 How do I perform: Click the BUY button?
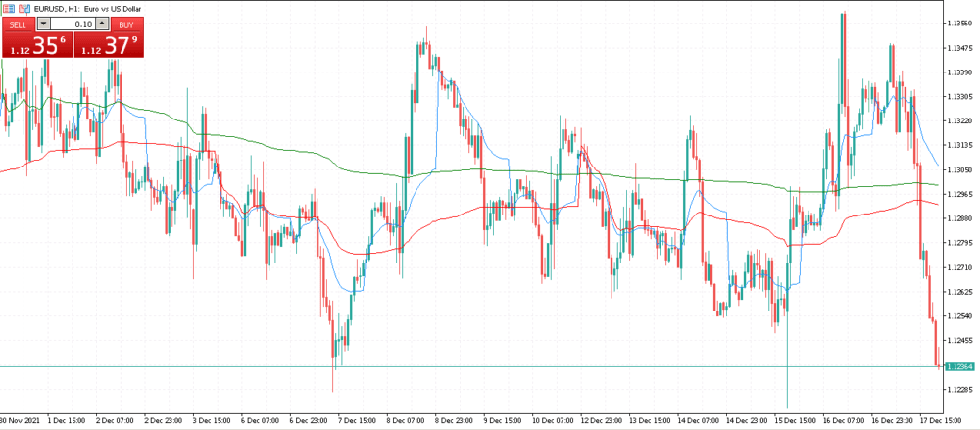[x=123, y=24]
